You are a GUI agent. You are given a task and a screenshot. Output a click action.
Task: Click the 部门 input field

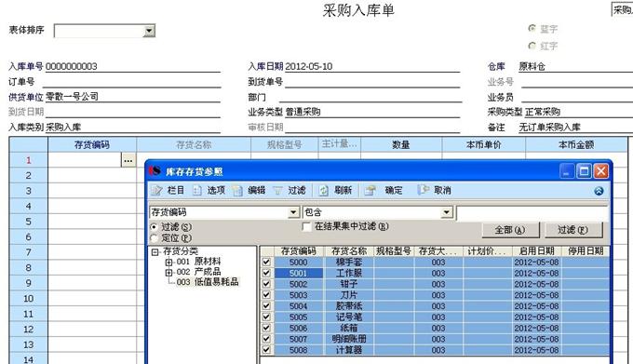(370, 97)
